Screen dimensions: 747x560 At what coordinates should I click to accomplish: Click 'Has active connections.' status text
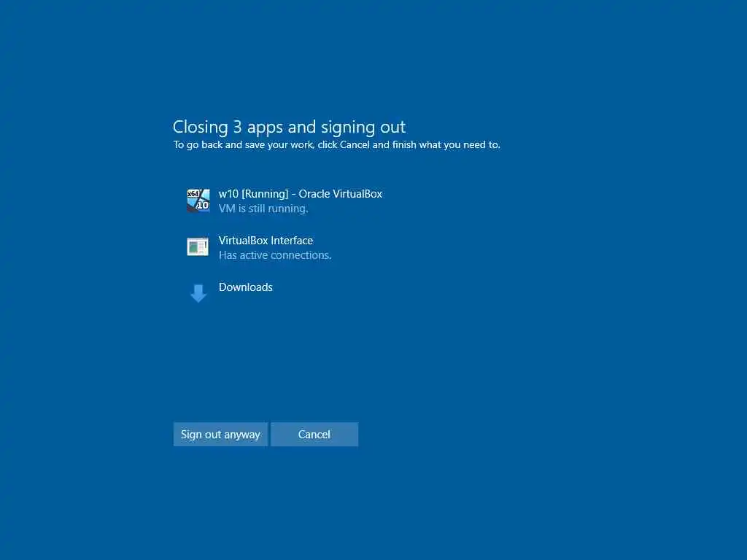tap(275, 255)
